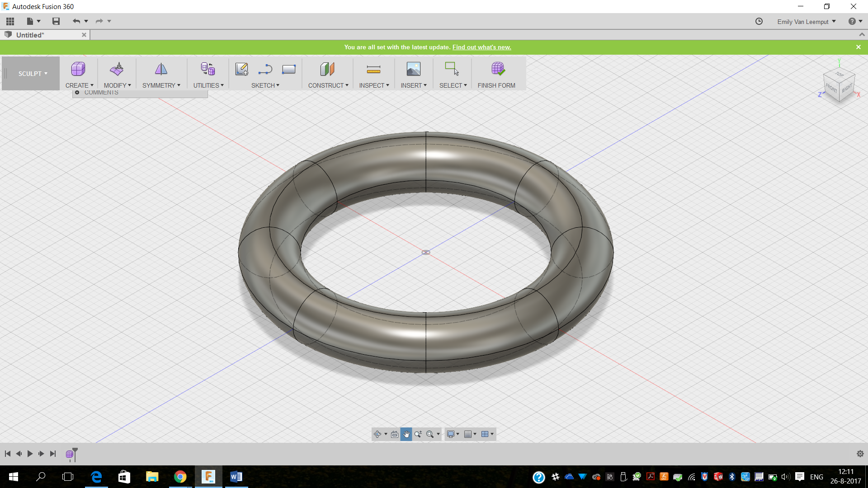The image size is (868, 488).
Task: Open the SYMMETRY menu
Action: pyautogui.click(x=161, y=85)
